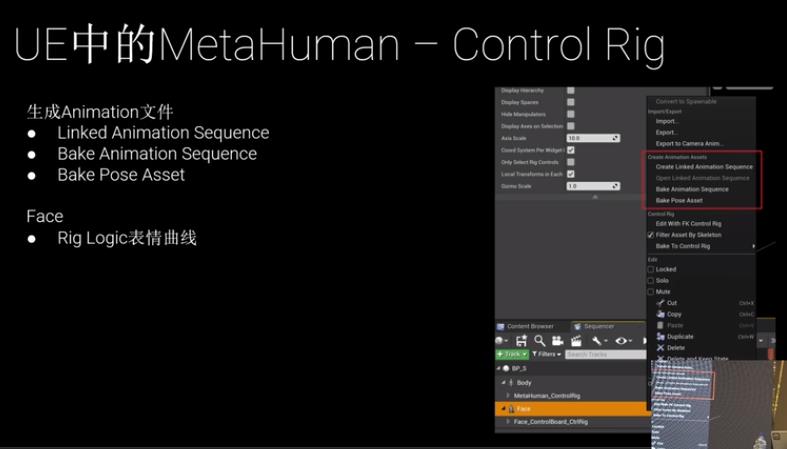
Task: Expand the Face_ControlBoard_CtrlRig track arrow
Action: coord(508,422)
